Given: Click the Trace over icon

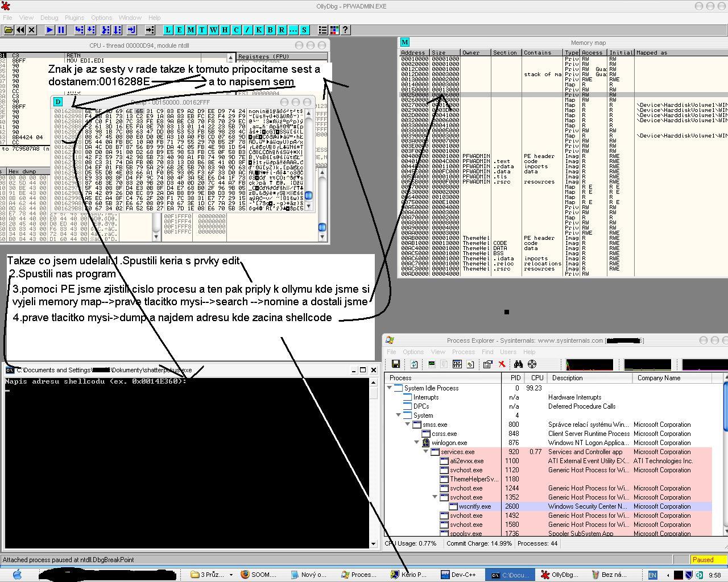Looking at the screenshot, I should click(117, 30).
